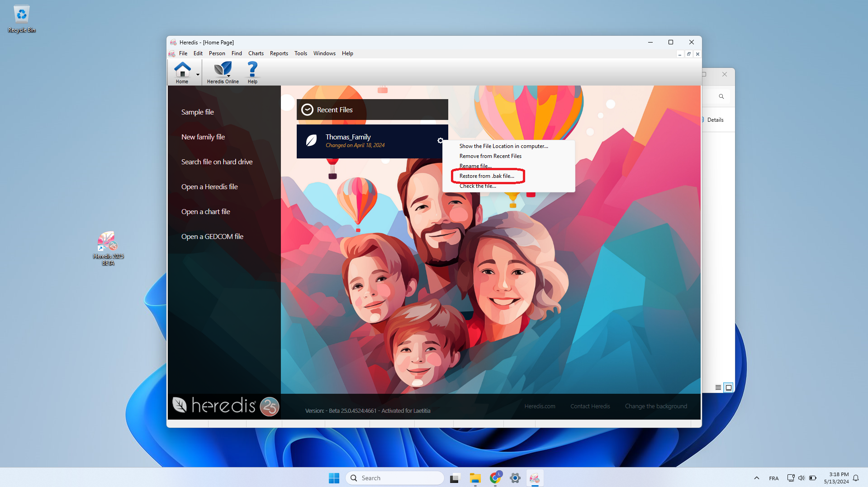Viewport: 868px width, 487px height.
Task: Click Open a GEDCOM file
Action: coord(212,237)
